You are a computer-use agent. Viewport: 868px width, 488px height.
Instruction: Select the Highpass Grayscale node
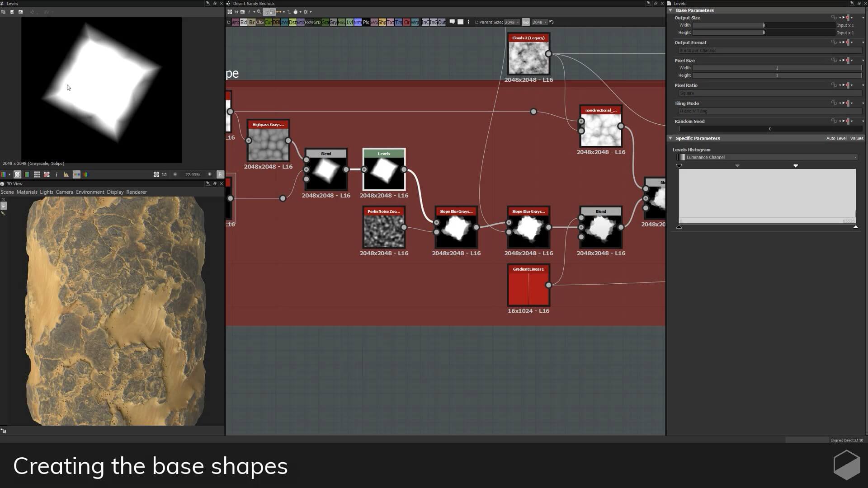pyautogui.click(x=268, y=141)
